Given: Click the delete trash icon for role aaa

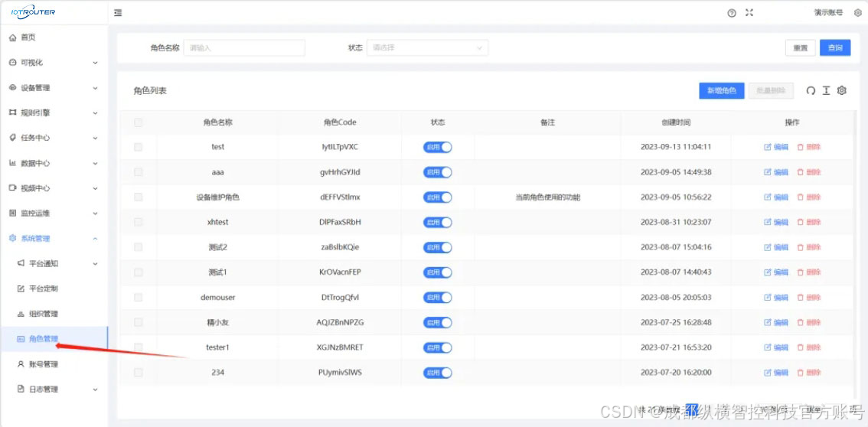Looking at the screenshot, I should [x=800, y=172].
